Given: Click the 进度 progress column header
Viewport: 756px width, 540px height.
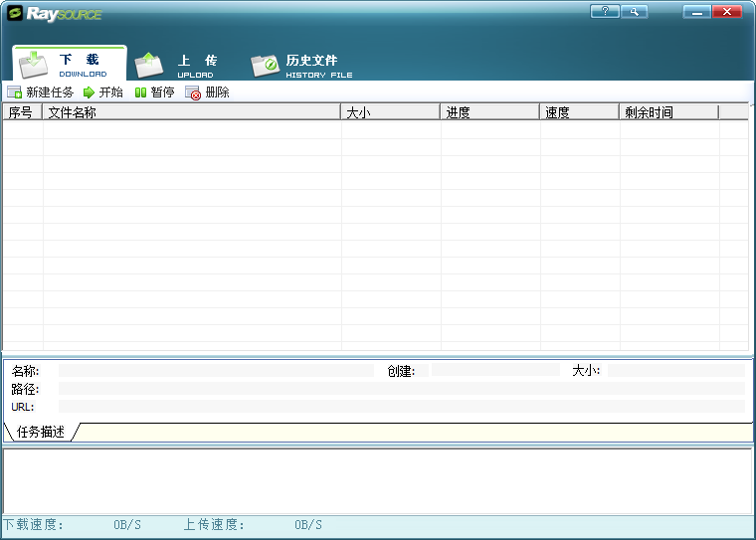Looking at the screenshot, I should point(489,112).
